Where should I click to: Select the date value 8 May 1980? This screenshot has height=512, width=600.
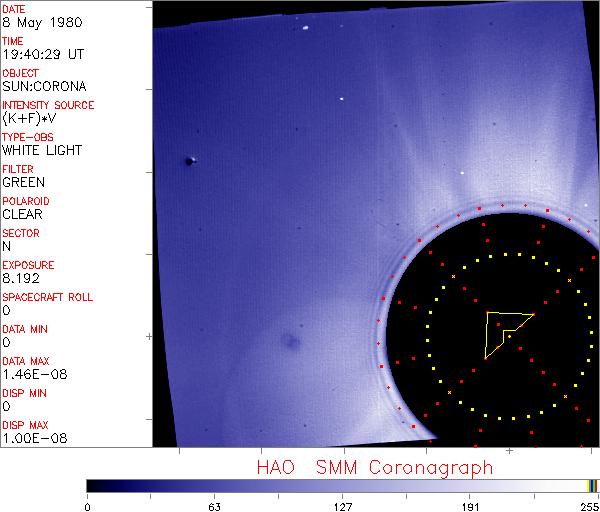tap(36, 22)
